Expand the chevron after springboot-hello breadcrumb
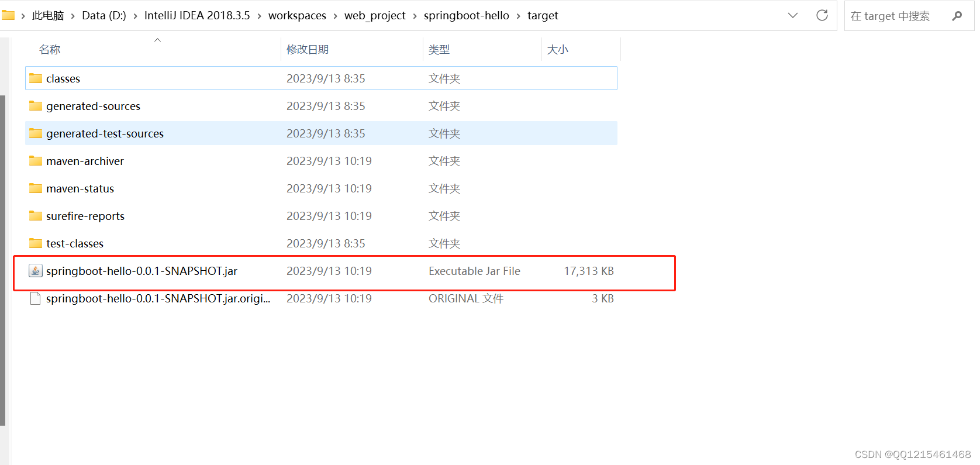 point(518,16)
